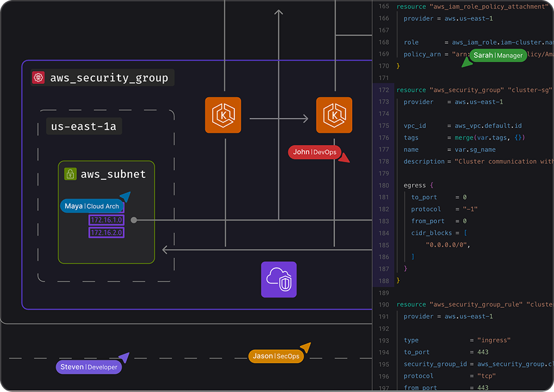Click the Steven Developer tag

(x=89, y=367)
